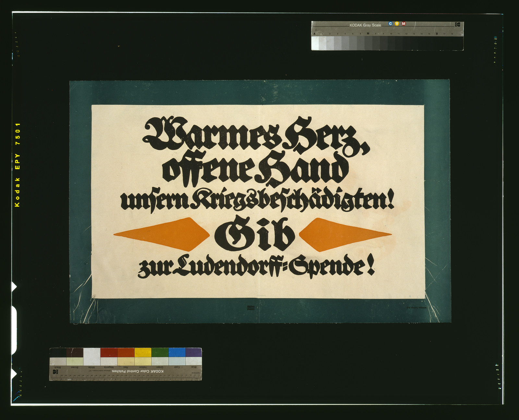Select the black color patch

coord(58,353)
